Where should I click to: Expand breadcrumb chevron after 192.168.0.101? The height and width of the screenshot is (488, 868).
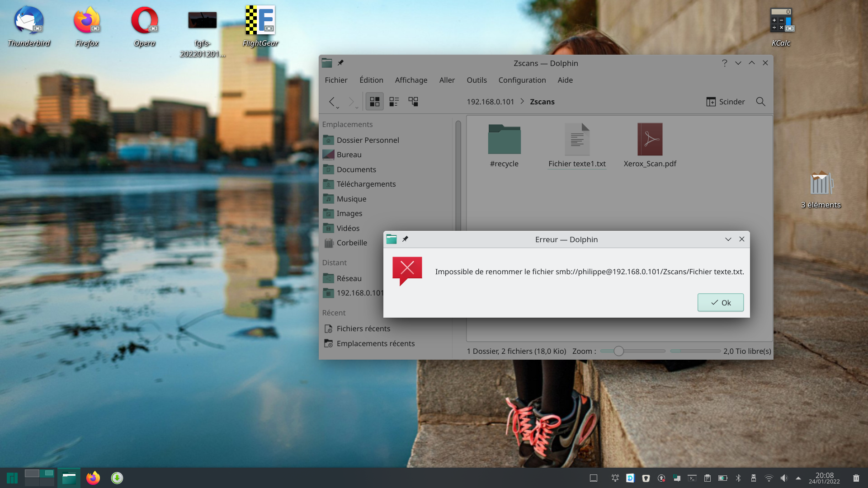522,101
